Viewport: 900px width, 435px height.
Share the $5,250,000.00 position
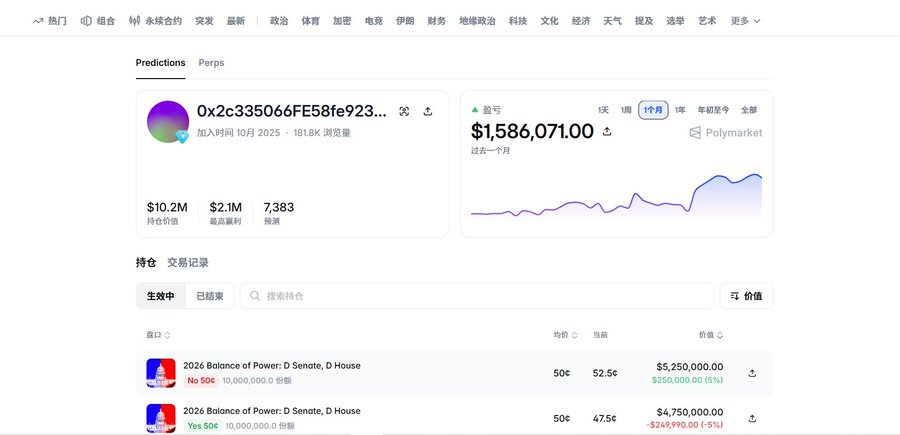(752, 373)
